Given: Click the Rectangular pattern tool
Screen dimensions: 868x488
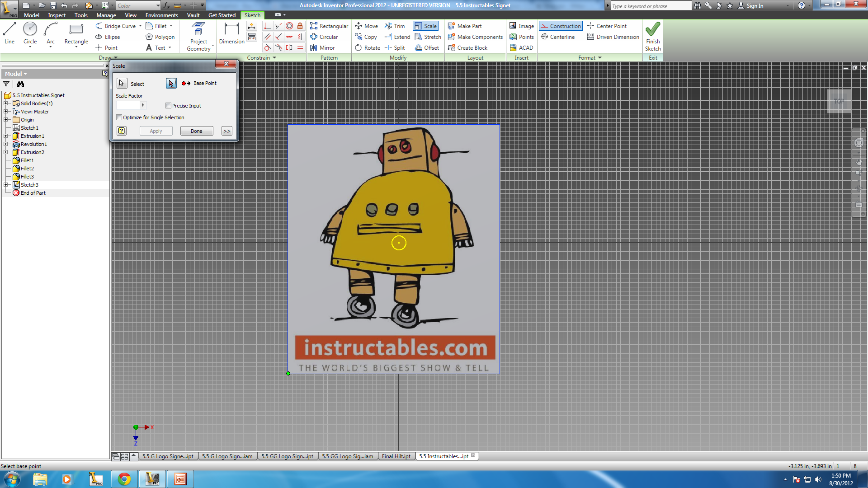Looking at the screenshot, I should pyautogui.click(x=329, y=26).
